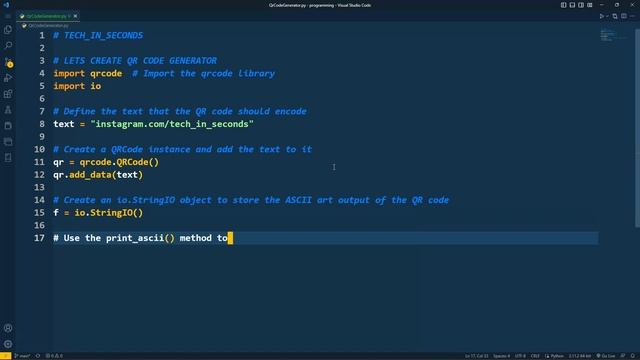Click the "instagram.com/tech_in_seconds" string

point(172,124)
